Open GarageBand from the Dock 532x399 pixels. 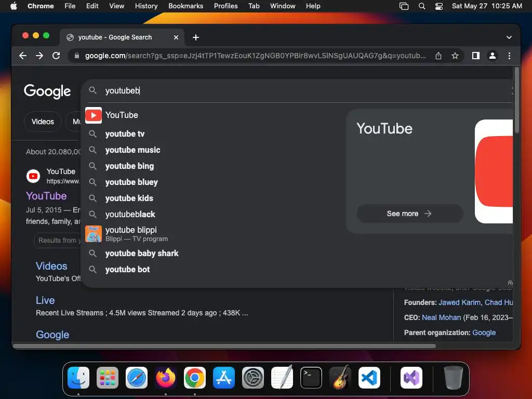[340, 378]
